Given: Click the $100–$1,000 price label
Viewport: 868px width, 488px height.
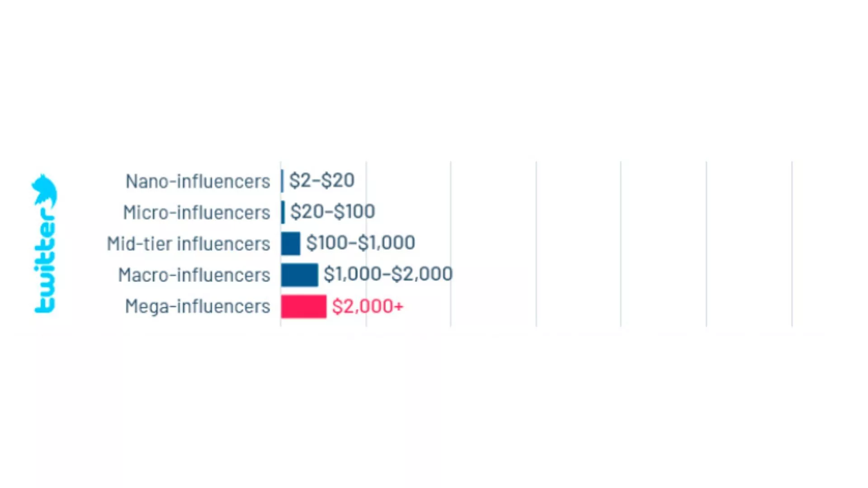Looking at the screenshot, I should click(x=360, y=243).
